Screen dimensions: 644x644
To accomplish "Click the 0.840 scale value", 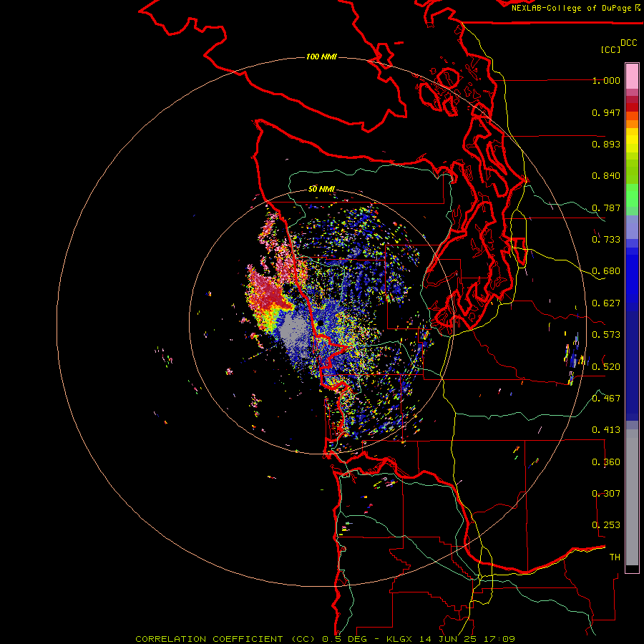I will 606,176.
